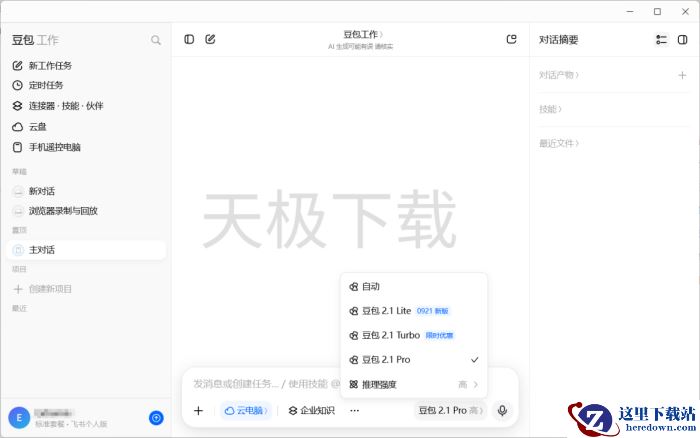
Task: Open the 豆包工作 title dropdown
Action: pos(362,34)
